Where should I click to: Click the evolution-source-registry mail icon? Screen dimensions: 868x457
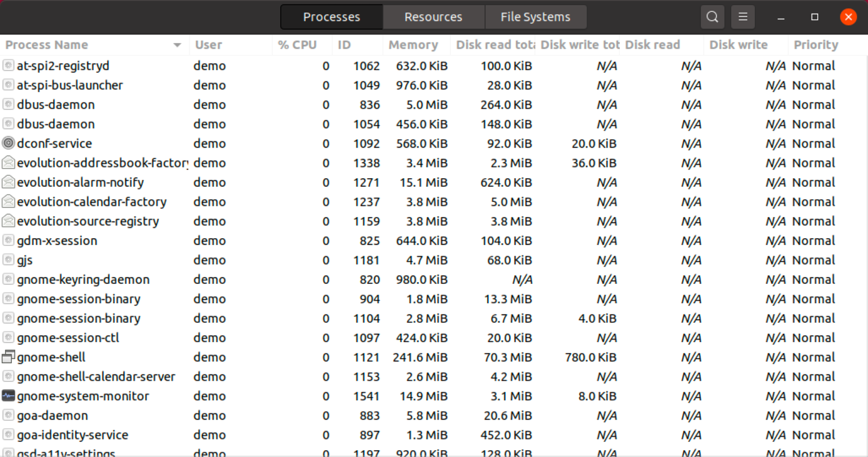click(x=8, y=221)
